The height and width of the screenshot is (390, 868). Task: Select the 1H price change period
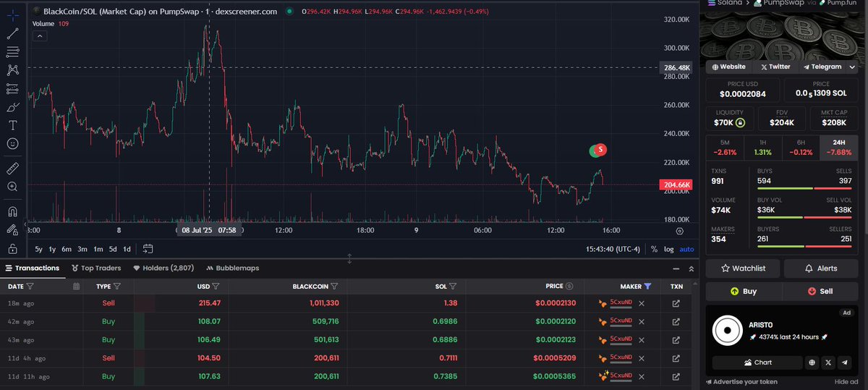click(764, 148)
